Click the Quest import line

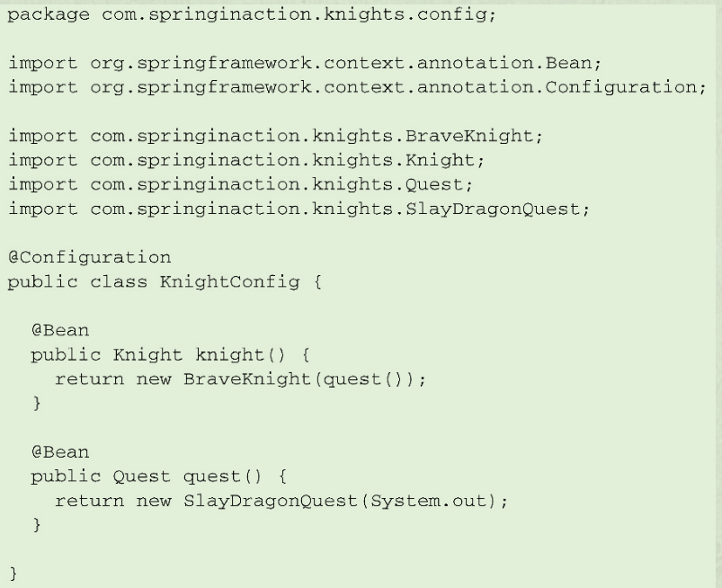pos(240,184)
